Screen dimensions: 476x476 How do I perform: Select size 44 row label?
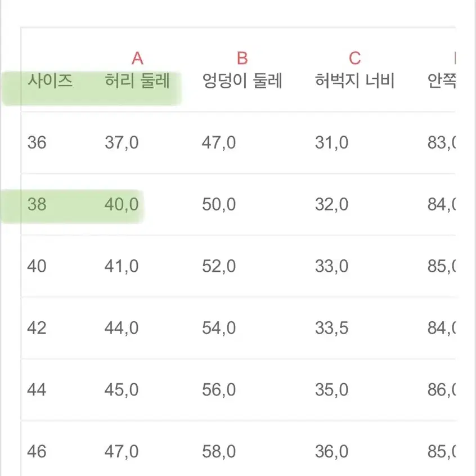(37, 389)
